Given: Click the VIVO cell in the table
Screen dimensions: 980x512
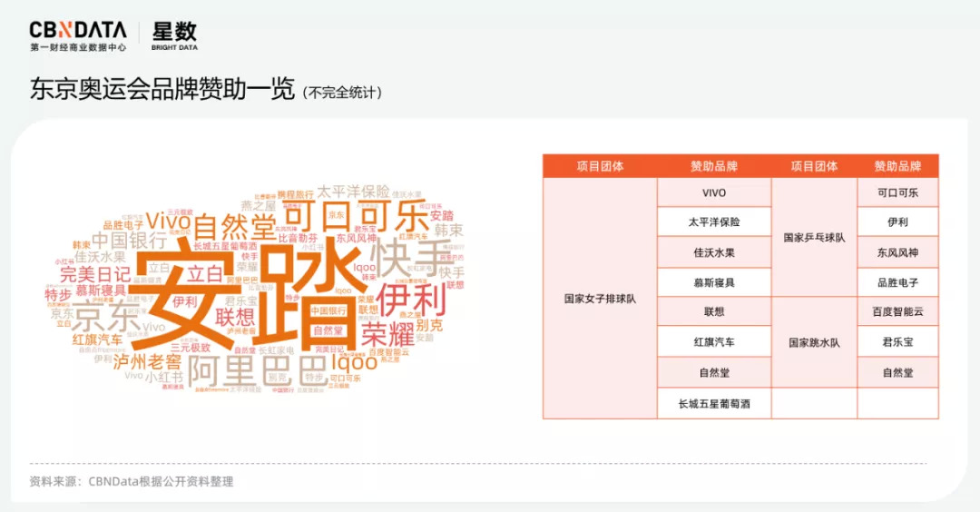Looking at the screenshot, I should click(714, 192).
